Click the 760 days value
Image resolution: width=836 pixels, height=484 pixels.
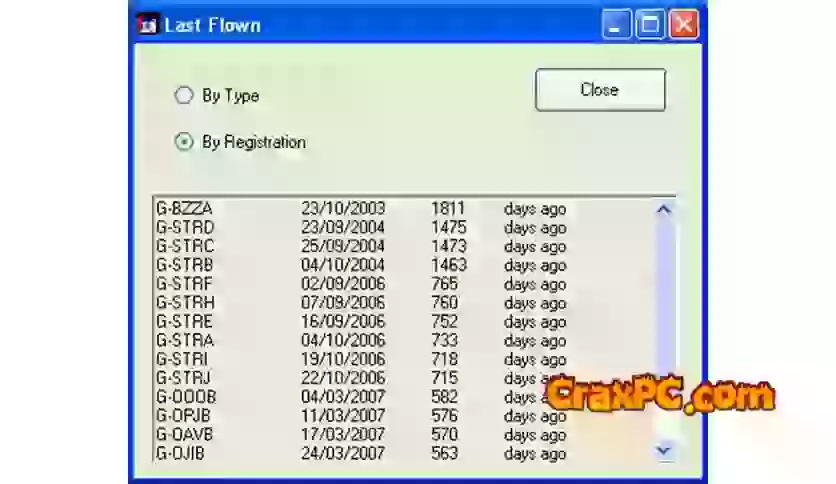coord(445,303)
